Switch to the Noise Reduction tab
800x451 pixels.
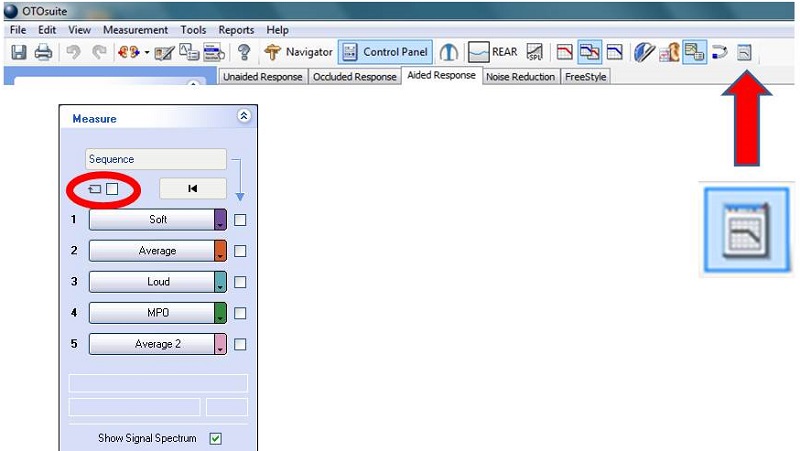click(520, 77)
